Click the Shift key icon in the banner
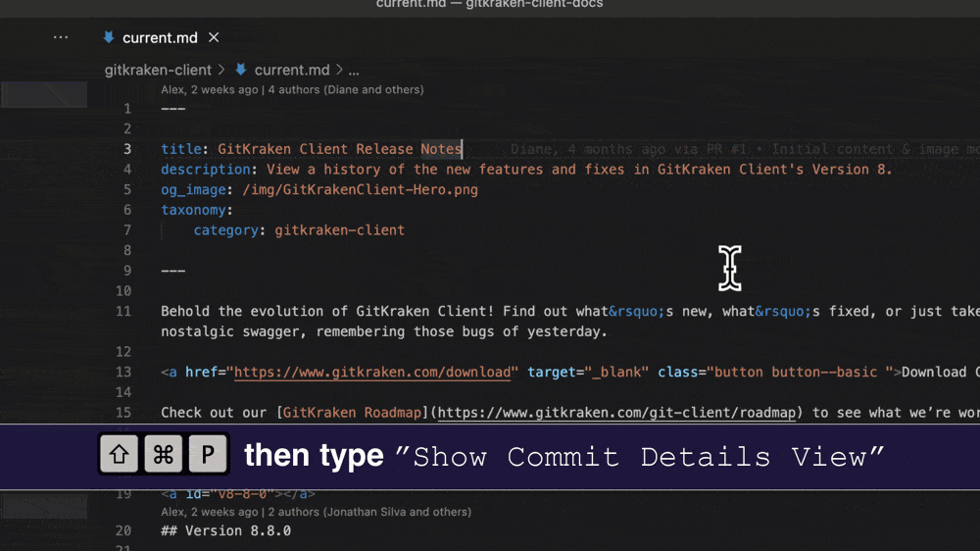Viewport: 980px width, 551px height. 120,455
